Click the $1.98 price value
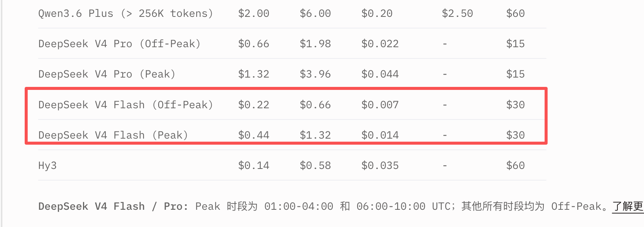The height and width of the screenshot is (227, 644). click(315, 44)
